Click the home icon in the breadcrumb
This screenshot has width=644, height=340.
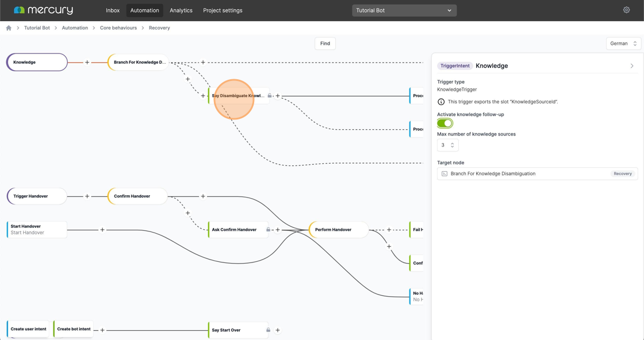pos(8,28)
